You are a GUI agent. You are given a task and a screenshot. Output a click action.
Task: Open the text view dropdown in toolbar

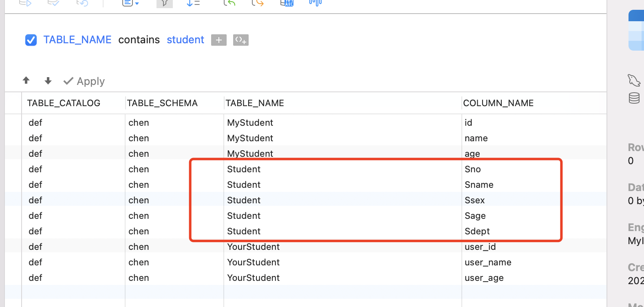[130, 3]
